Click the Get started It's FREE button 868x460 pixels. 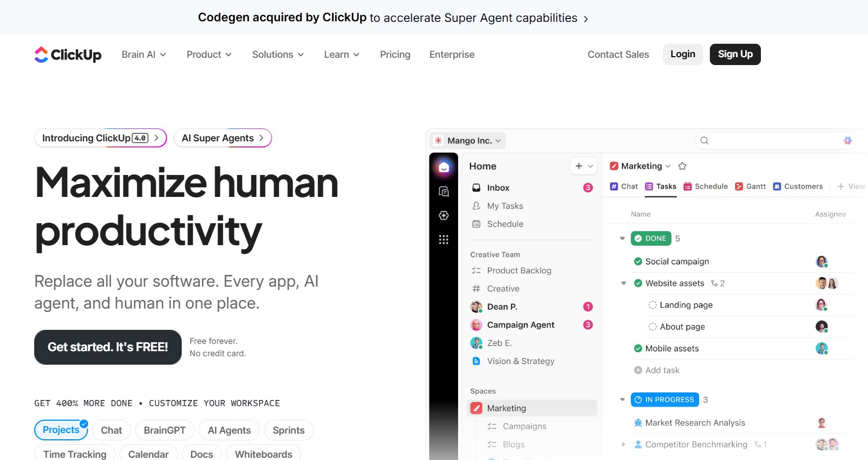tap(108, 347)
